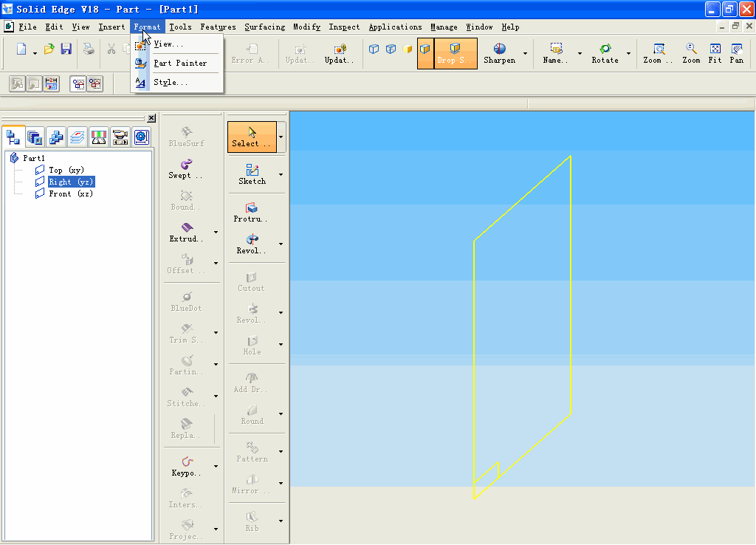The image size is (756, 545).
Task: Open a file with the Open folder icon
Action: point(49,49)
